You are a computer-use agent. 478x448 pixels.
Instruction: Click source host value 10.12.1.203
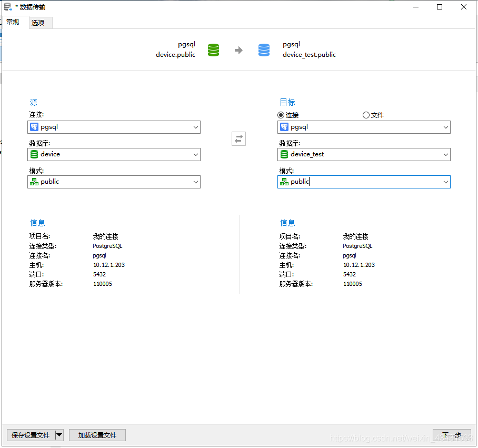pos(109,265)
